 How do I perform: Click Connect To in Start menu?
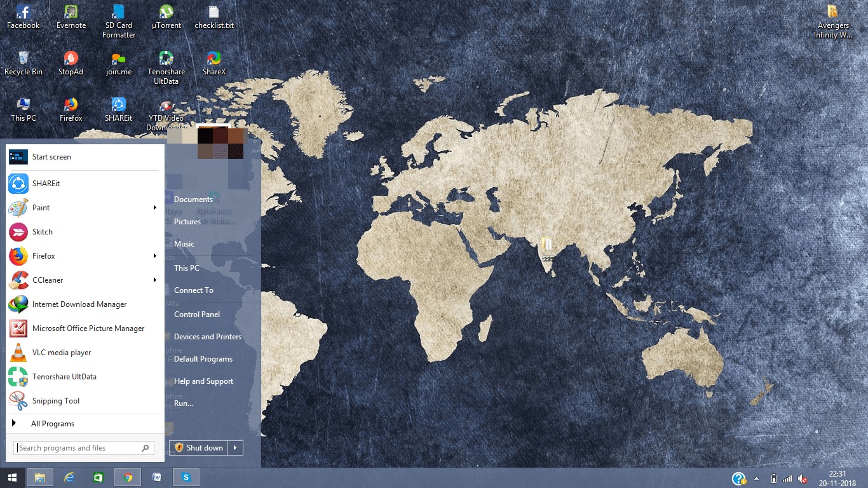[194, 290]
